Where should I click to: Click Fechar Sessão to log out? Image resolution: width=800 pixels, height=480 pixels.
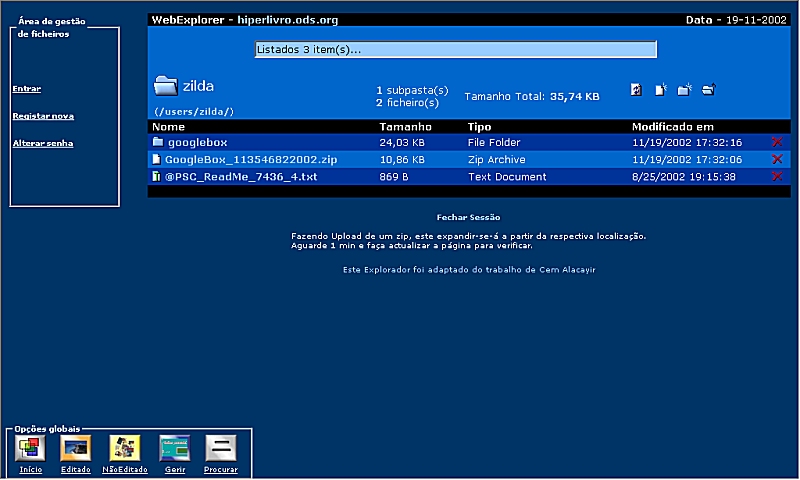click(x=468, y=217)
